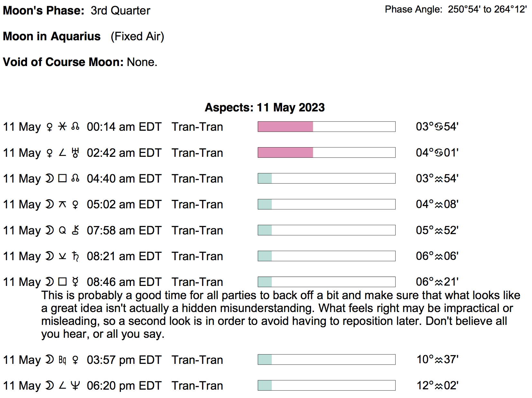The height and width of the screenshot is (398, 532).
Task: Click the 06°21' Aquarius position value
Action: click(437, 282)
